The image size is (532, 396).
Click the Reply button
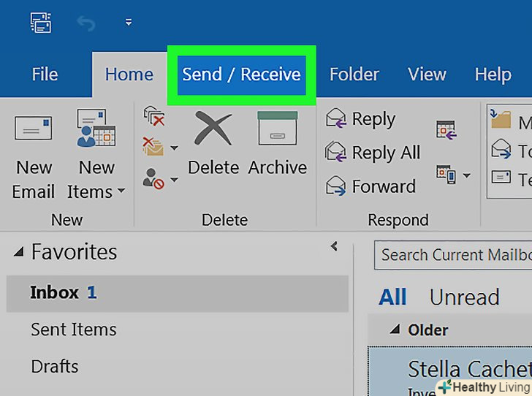point(361,119)
